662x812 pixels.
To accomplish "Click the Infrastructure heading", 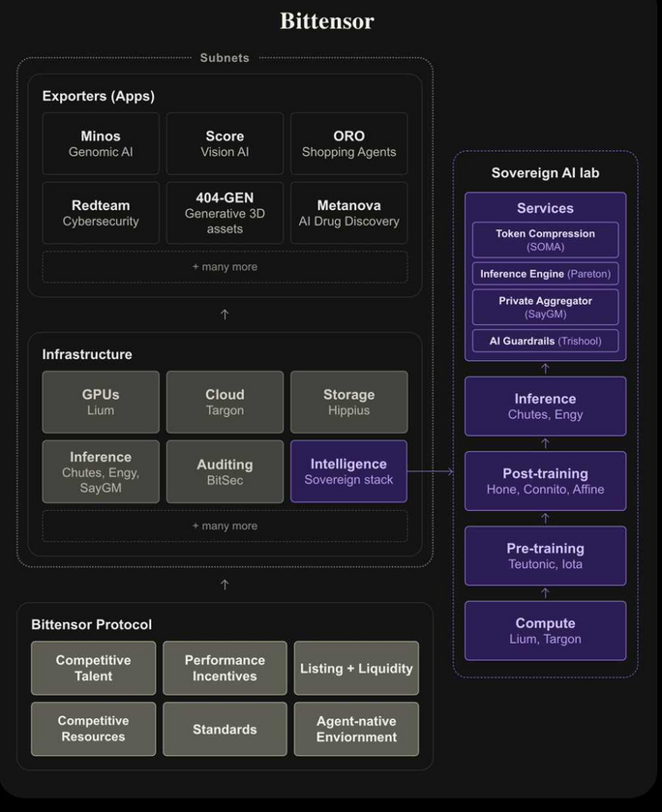I will click(x=87, y=354).
